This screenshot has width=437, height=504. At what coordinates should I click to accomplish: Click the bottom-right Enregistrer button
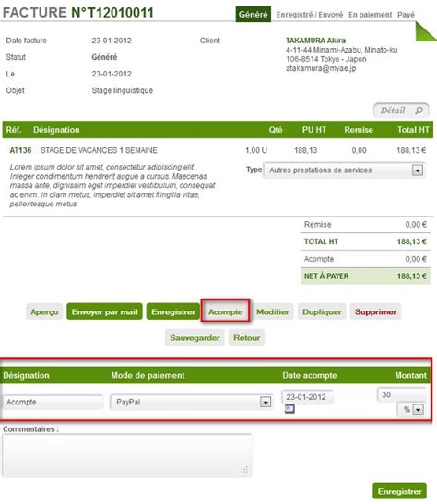399,491
